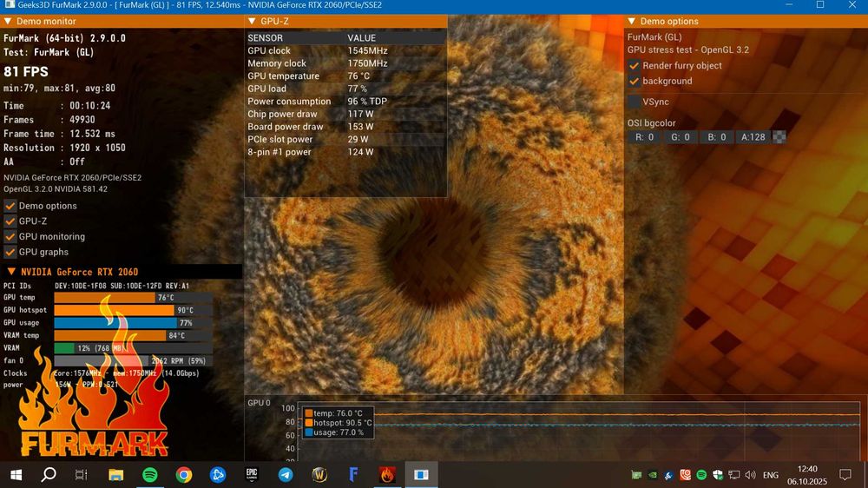This screenshot has height=488, width=868.
Task: Select the GPU clock sensor row
Action: (345, 50)
